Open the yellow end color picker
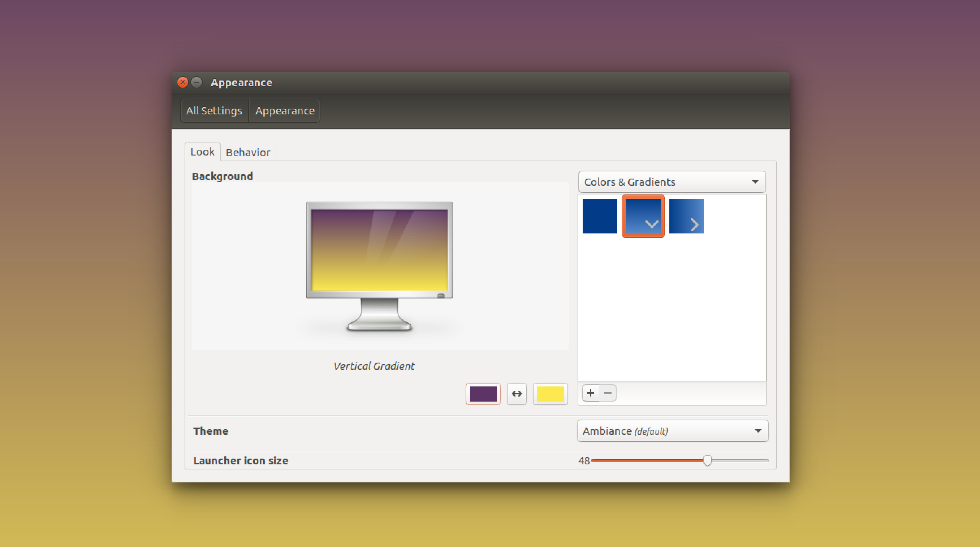Image resolution: width=980 pixels, height=547 pixels. coord(550,394)
